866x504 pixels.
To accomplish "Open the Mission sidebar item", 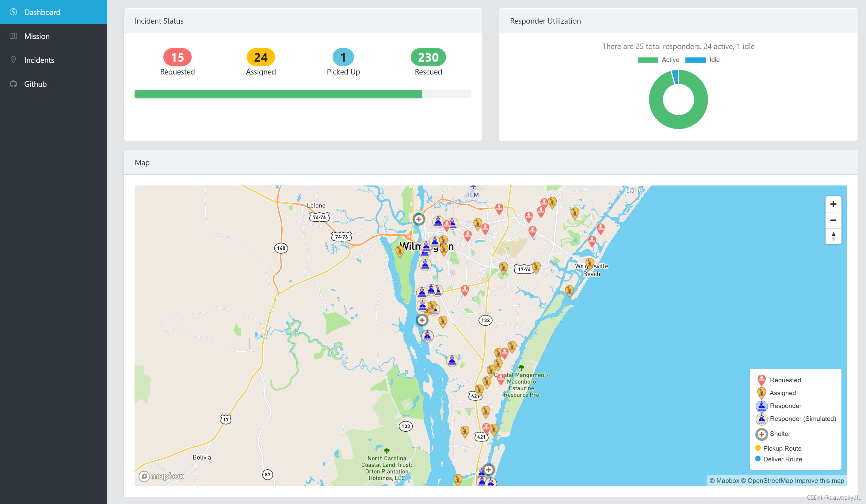I will pos(54,36).
